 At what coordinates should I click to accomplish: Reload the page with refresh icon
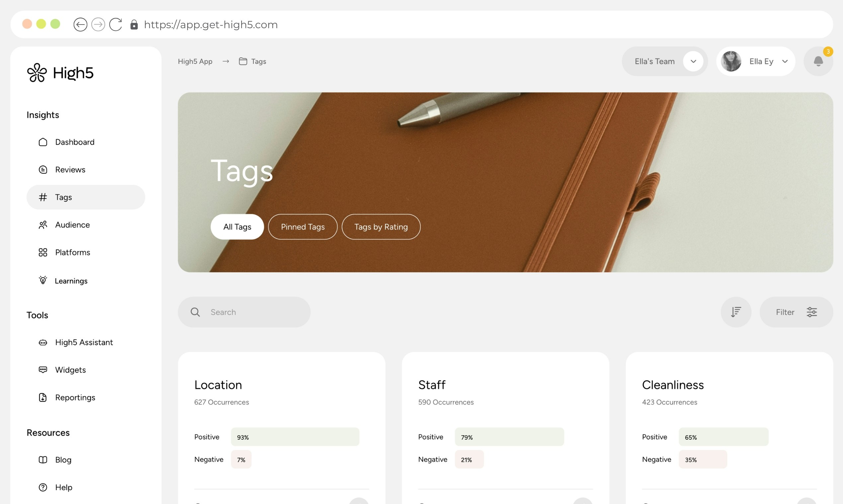pos(115,25)
